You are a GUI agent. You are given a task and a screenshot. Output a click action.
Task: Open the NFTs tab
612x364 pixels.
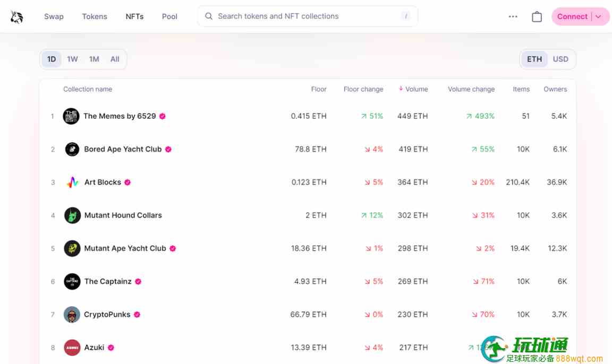(x=134, y=16)
